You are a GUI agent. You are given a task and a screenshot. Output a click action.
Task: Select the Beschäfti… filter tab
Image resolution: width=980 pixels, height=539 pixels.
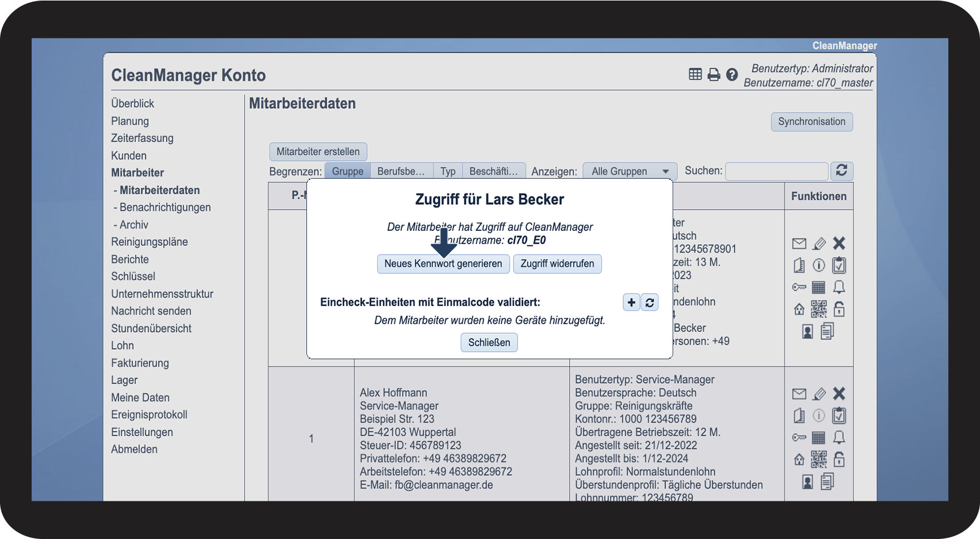click(494, 171)
